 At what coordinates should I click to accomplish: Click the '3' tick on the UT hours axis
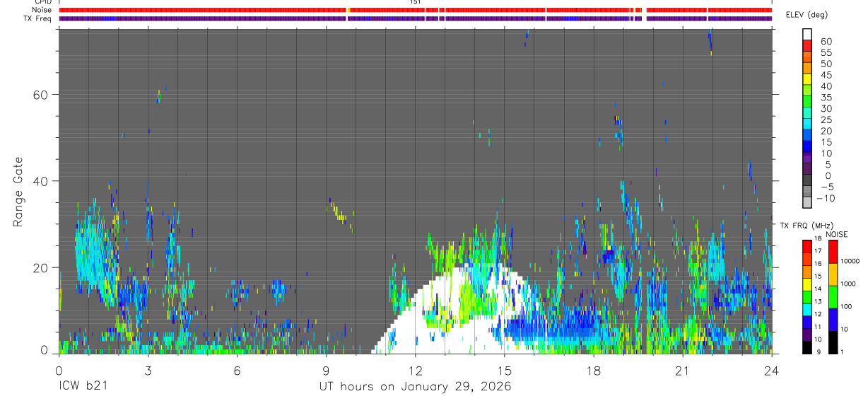[148, 370]
